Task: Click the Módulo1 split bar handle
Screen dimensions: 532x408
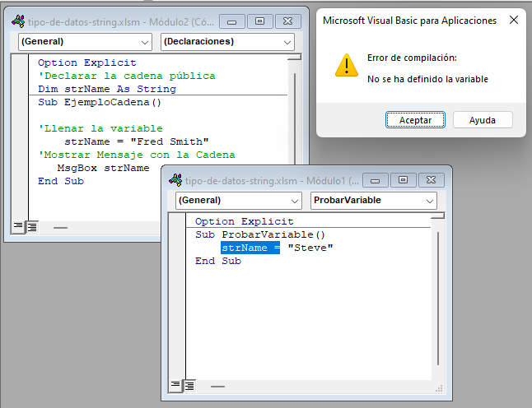Action: coord(437,216)
